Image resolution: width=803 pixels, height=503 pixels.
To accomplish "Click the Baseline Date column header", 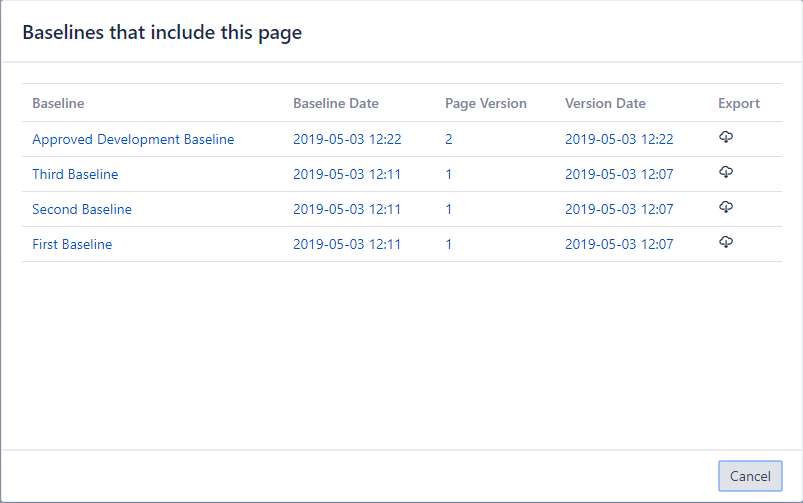I will [x=336, y=104].
